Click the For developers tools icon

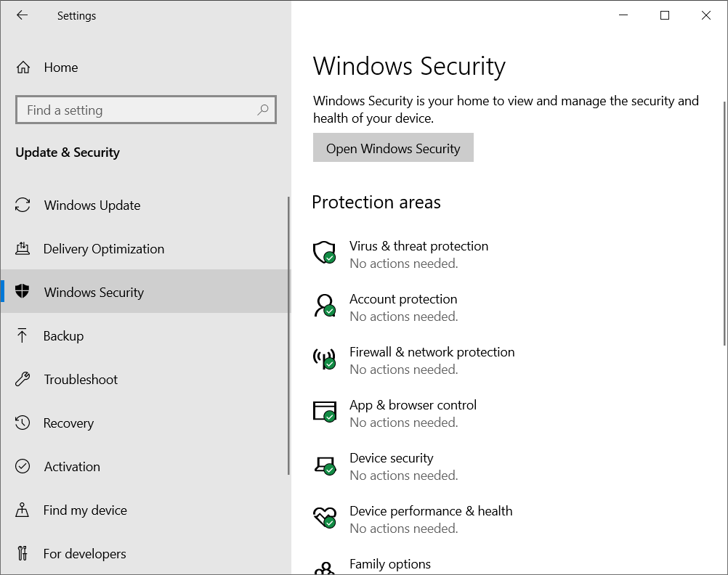coord(23,553)
